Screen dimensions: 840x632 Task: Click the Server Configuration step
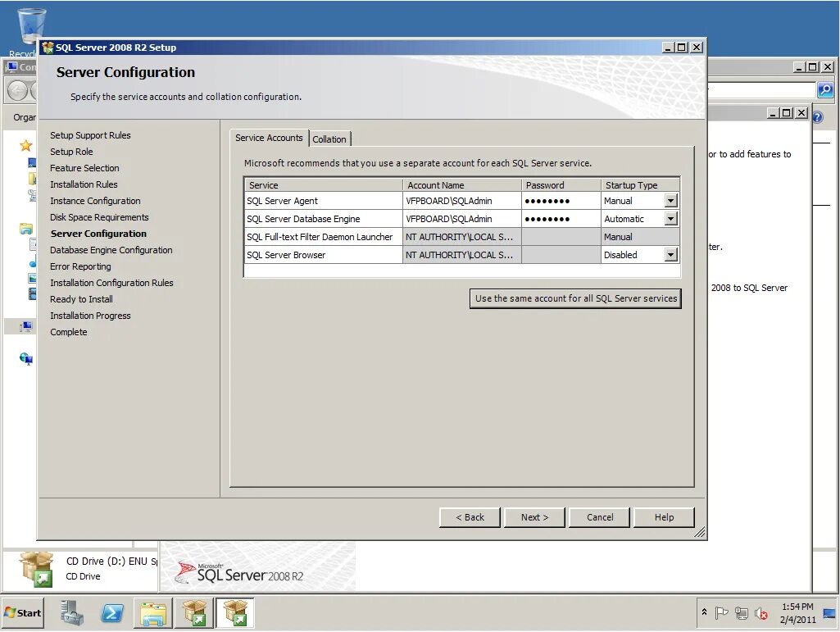tap(98, 234)
